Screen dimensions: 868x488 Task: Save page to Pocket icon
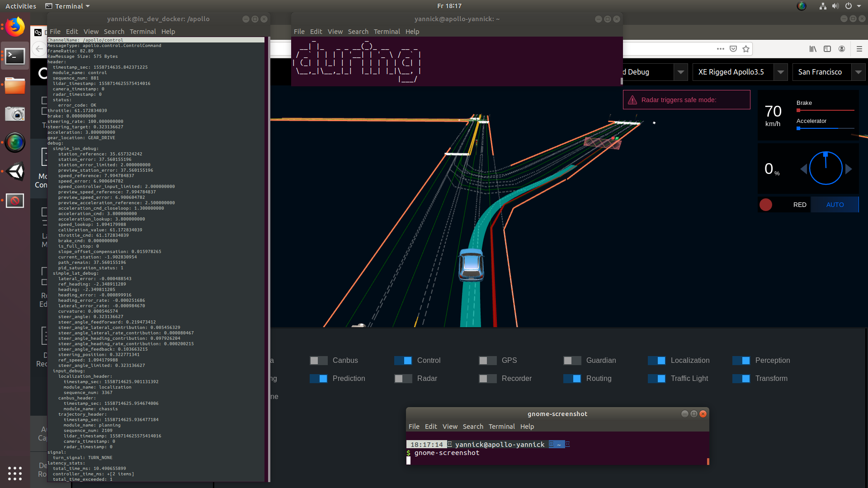coord(733,49)
